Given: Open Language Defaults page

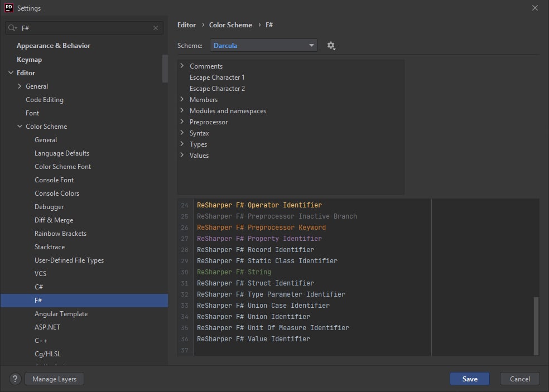Looking at the screenshot, I should [62, 153].
